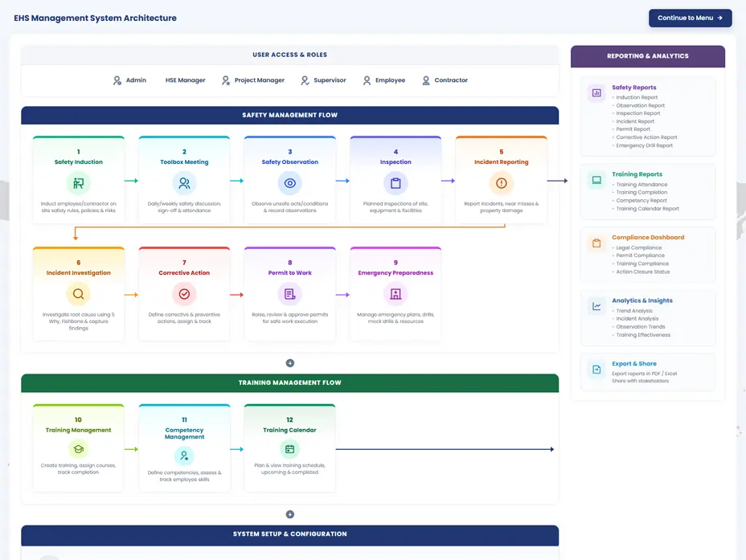Viewport: 746px width, 560px height.
Task: Select the HSE Manager role
Action: point(185,80)
